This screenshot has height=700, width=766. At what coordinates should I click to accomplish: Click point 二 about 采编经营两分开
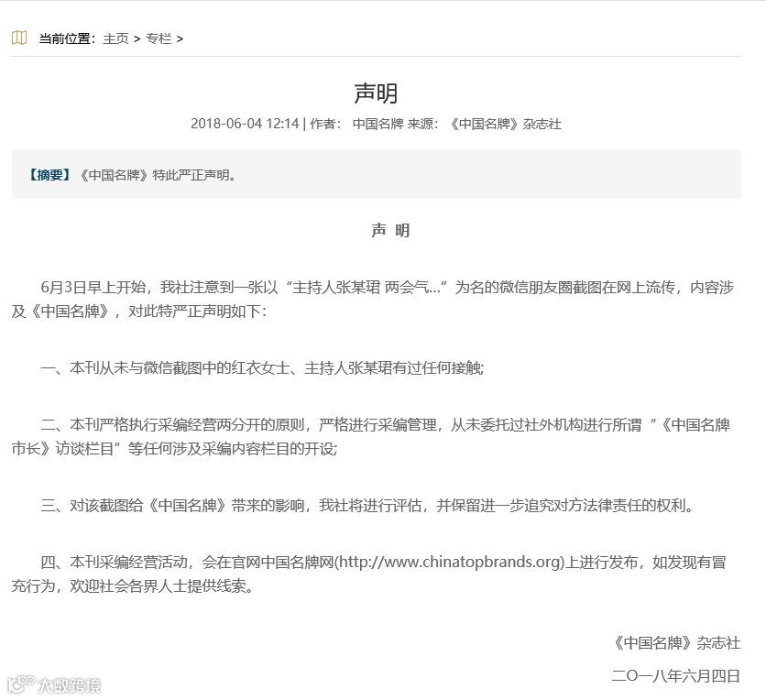(x=371, y=437)
